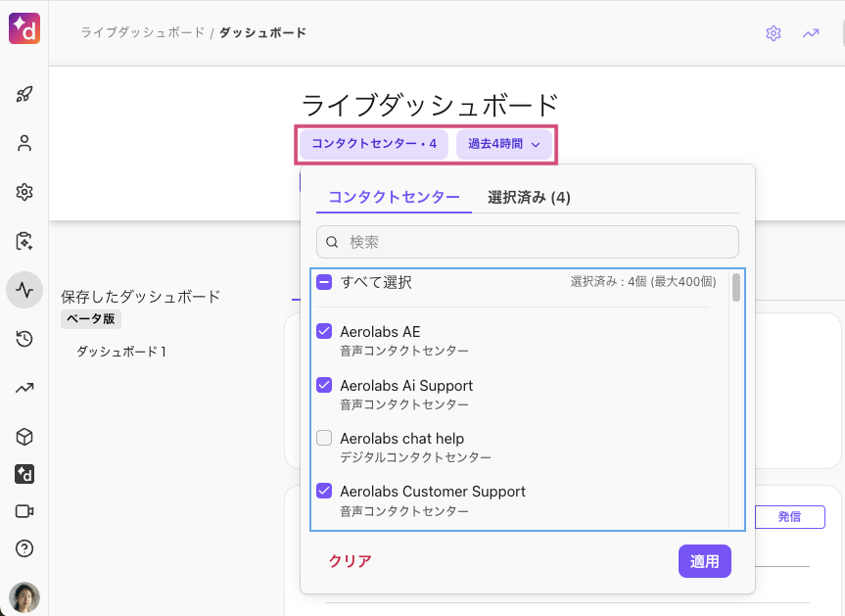Open the video camera sidebar icon
This screenshot has width=845, height=616.
(24, 511)
